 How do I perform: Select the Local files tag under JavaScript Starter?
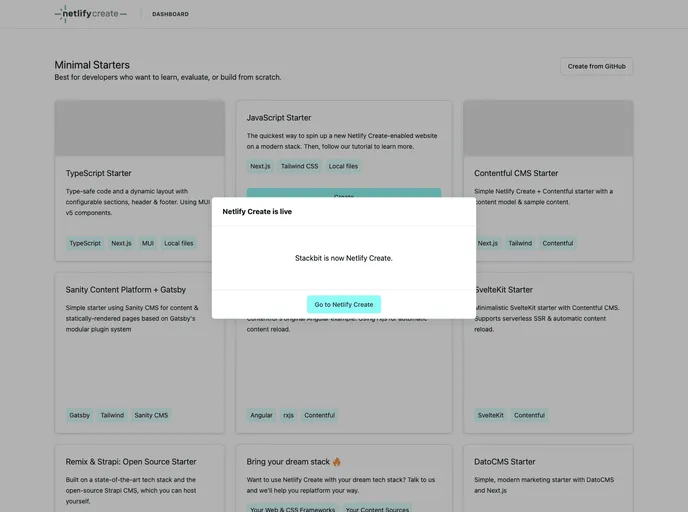click(344, 166)
